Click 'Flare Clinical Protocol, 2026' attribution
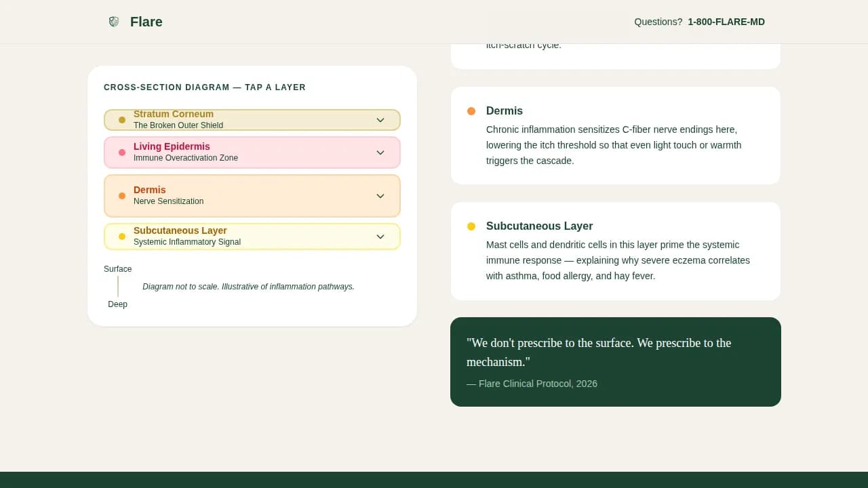868x488 pixels. coord(532,384)
